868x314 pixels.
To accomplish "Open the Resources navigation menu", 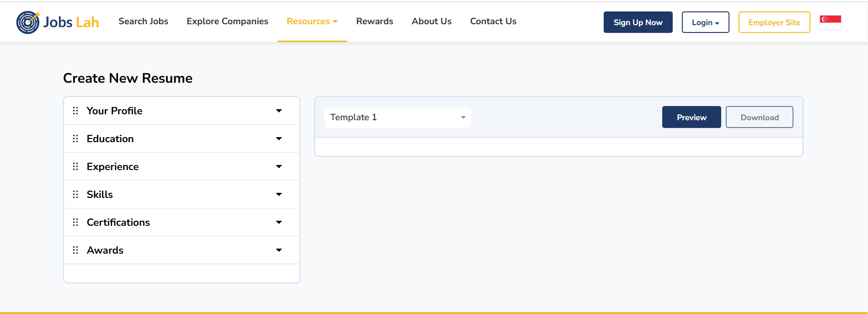I will 312,21.
